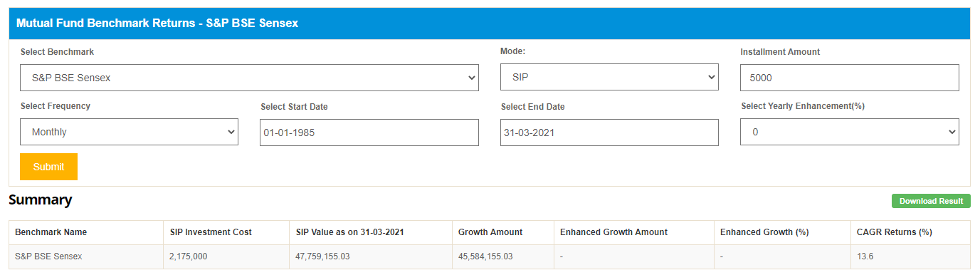Click the green Download Result button
This screenshot has width=980, height=280.
tap(931, 201)
